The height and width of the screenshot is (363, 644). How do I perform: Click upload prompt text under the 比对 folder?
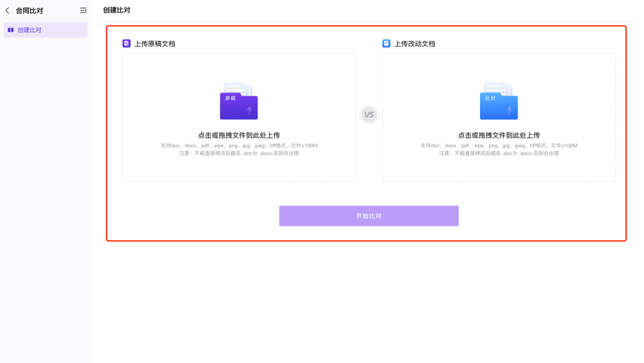click(x=499, y=135)
